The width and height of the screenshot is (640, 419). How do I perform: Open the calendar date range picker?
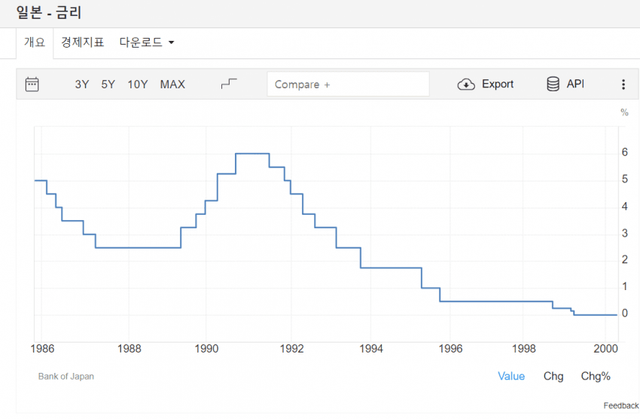pos(32,84)
